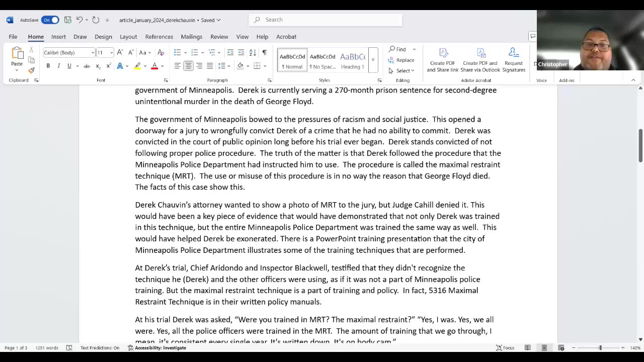This screenshot has width=644, height=362.
Task: Click Accessibility: Investigate in status bar
Action: [x=156, y=348]
